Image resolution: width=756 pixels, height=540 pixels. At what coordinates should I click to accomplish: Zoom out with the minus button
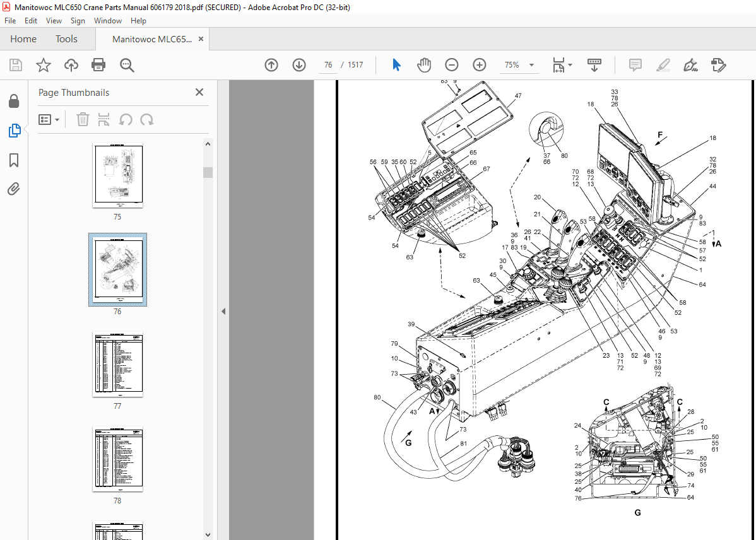click(x=451, y=65)
